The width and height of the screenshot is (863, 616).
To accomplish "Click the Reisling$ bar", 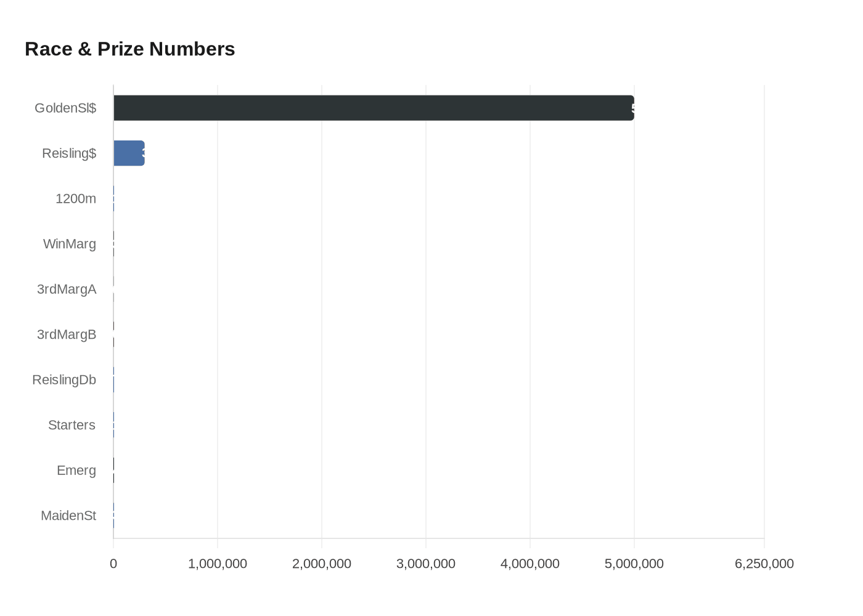I will coord(129,153).
